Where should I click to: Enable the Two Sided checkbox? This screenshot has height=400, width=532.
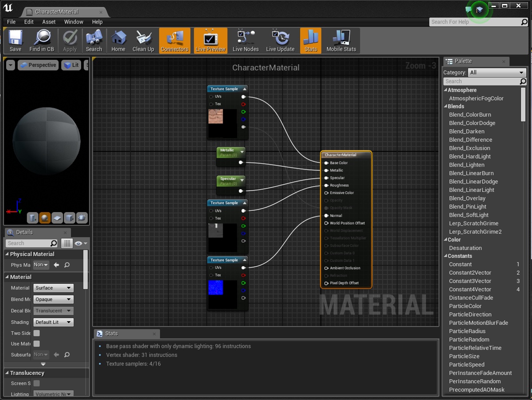click(x=37, y=333)
